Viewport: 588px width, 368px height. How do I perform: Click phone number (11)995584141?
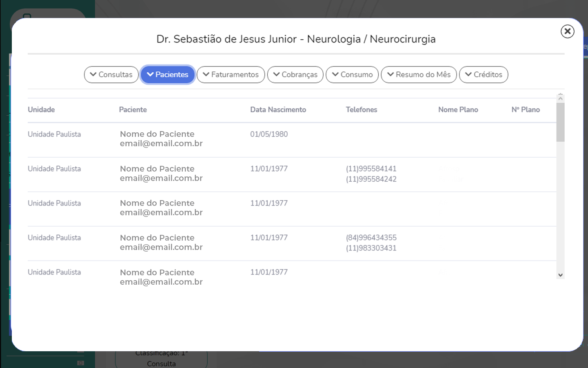pyautogui.click(x=371, y=169)
